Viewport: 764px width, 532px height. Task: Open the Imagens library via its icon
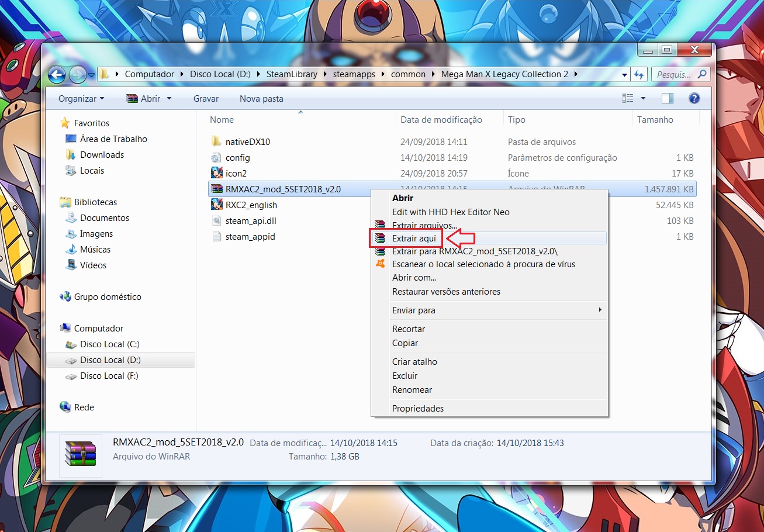[71, 233]
